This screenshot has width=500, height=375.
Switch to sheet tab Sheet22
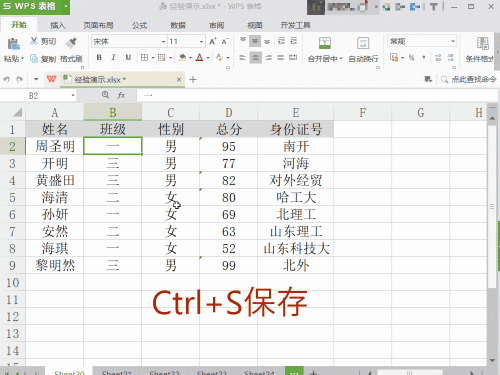(x=164, y=372)
